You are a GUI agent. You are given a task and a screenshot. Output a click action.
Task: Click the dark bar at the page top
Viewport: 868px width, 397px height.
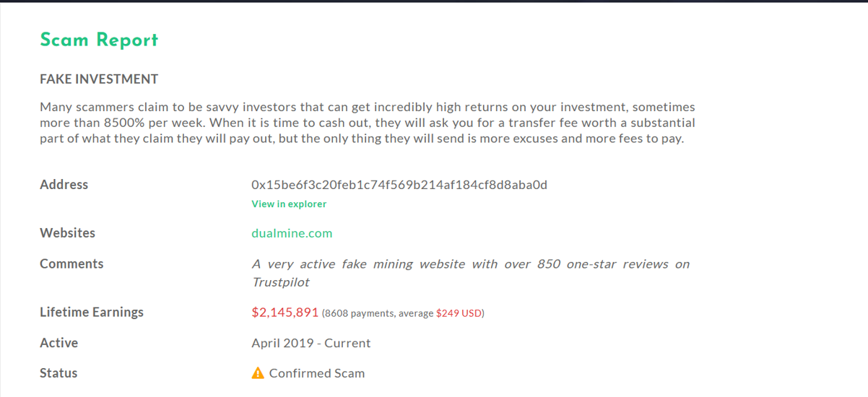coord(433,1)
